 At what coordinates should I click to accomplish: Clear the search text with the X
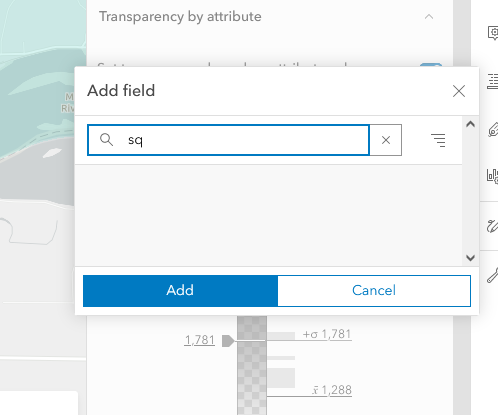(x=386, y=140)
